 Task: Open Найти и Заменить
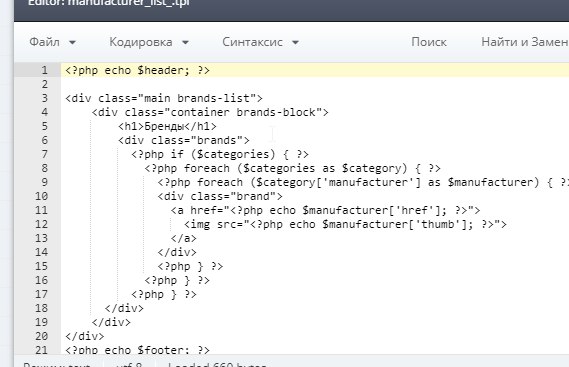point(525,42)
